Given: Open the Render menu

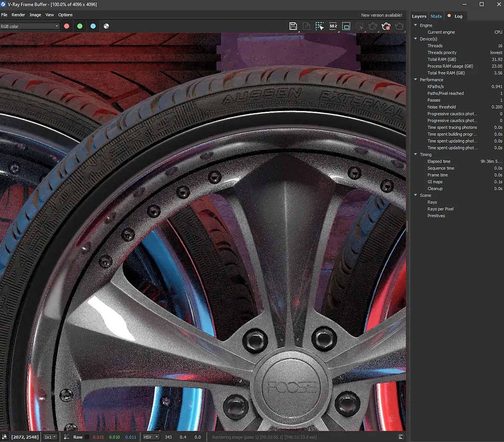Looking at the screenshot, I should [18, 15].
